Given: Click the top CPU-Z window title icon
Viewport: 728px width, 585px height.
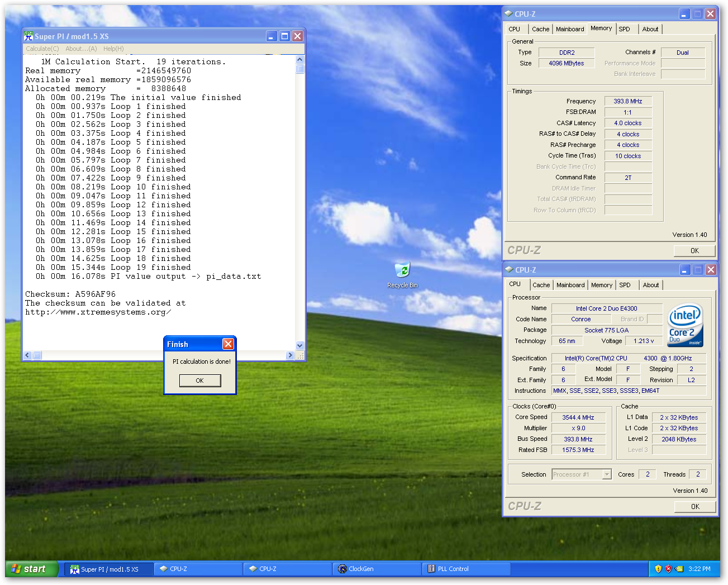Looking at the screenshot, I should tap(508, 14).
